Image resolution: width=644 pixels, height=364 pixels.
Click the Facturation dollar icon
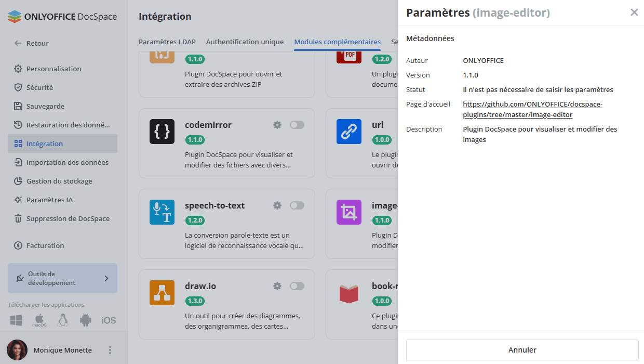18,245
